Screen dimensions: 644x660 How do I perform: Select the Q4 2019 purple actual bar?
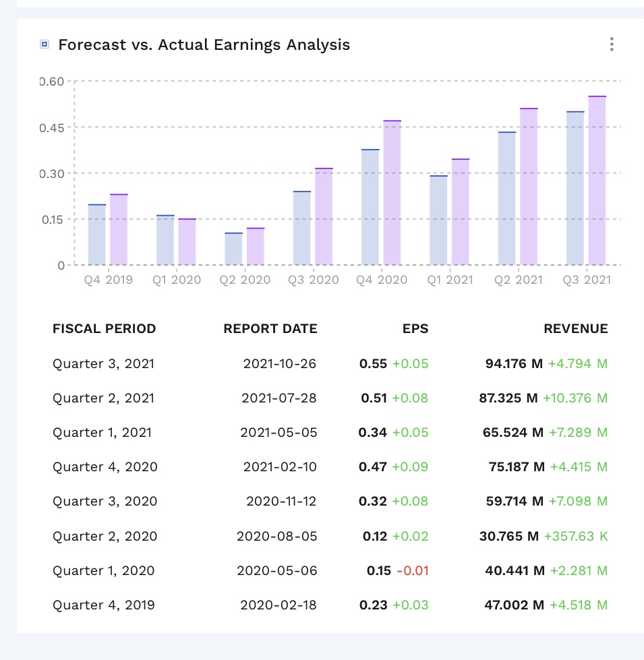pos(119,230)
